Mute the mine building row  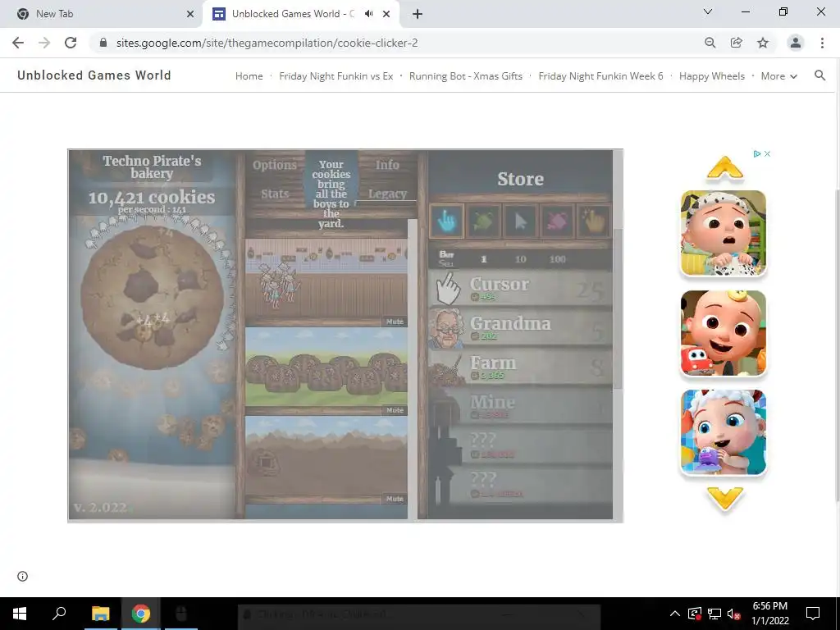click(395, 499)
